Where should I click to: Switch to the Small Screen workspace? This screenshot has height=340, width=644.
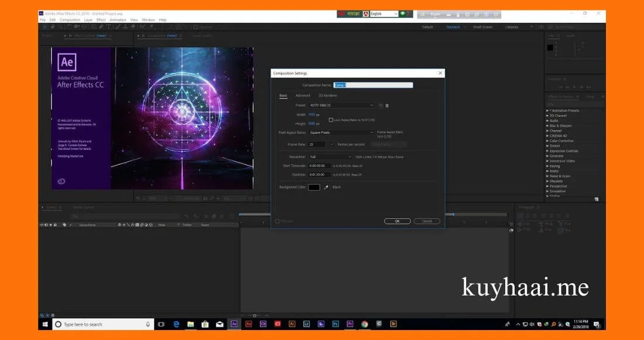click(x=482, y=27)
